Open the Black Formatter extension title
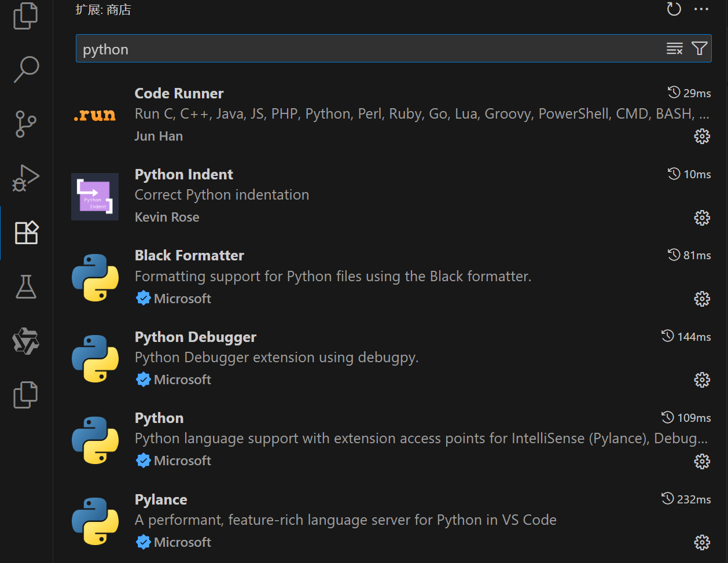This screenshot has width=728, height=563. click(189, 256)
